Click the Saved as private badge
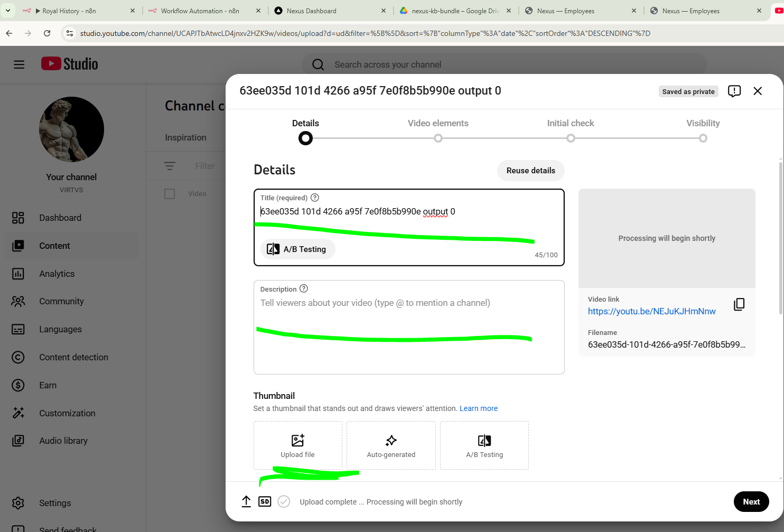The height and width of the screenshot is (532, 784). (688, 91)
